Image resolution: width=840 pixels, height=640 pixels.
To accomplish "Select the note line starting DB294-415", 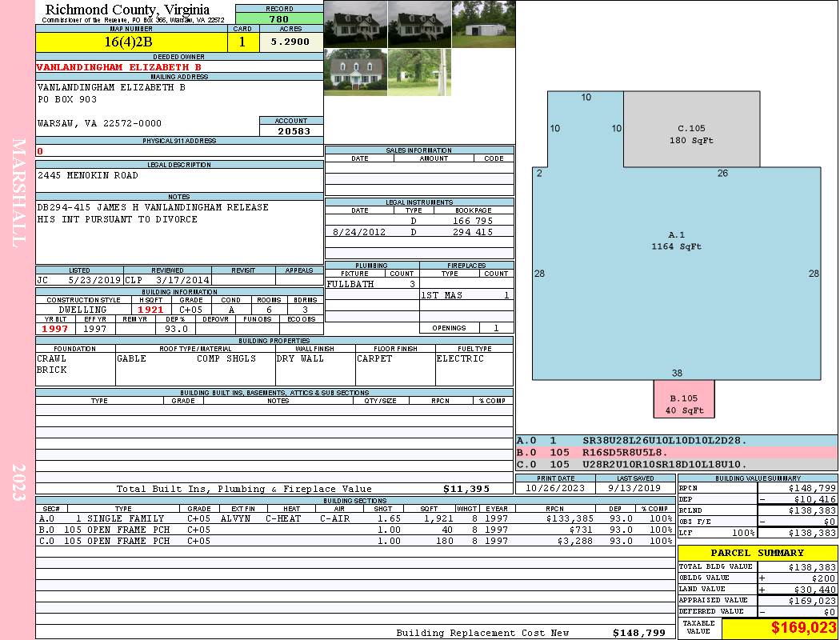I will tap(153, 207).
